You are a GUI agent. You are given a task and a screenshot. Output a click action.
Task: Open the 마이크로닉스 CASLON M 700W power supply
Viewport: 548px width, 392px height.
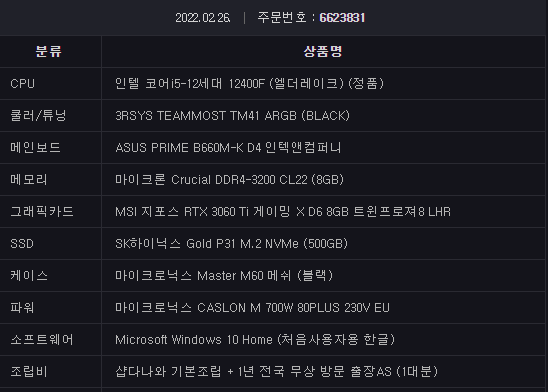[x=252, y=307]
